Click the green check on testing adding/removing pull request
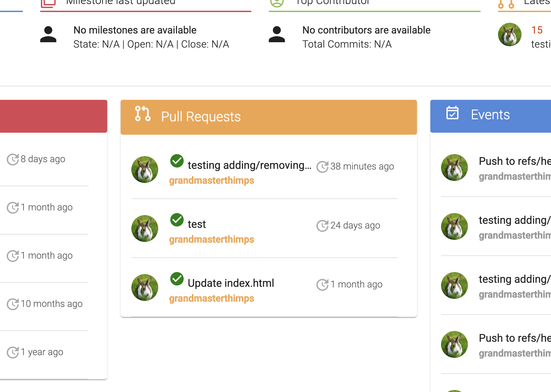Screen dimensions: 551x392 pos(177,161)
